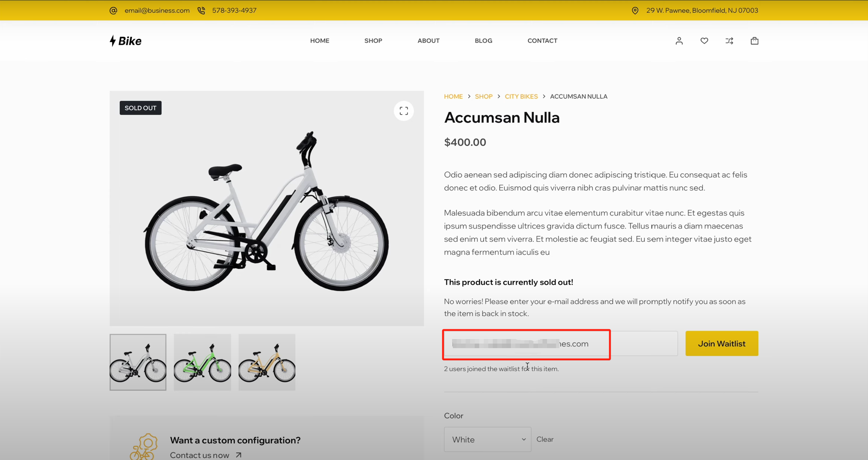Viewport: 868px width, 460px height.
Task: Click CITY BIKES breadcrumb link
Action: click(521, 96)
